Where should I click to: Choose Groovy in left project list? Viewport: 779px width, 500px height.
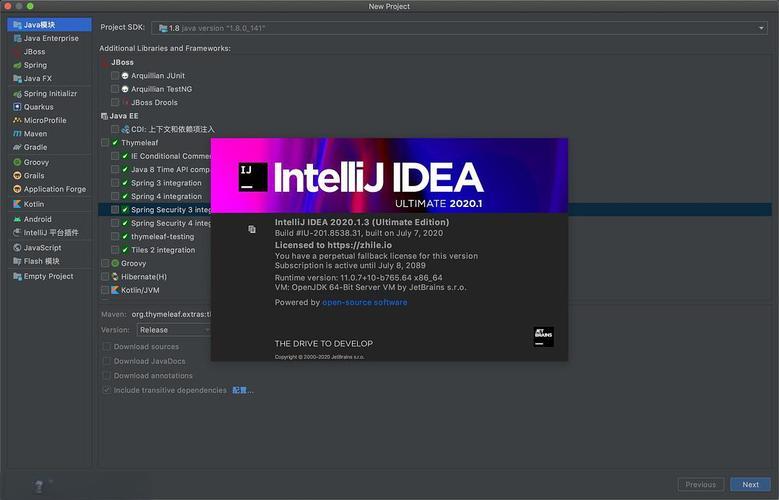tap(49, 162)
